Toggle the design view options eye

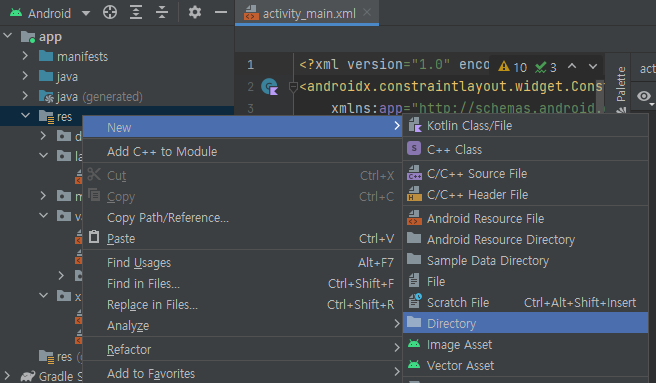[644, 97]
